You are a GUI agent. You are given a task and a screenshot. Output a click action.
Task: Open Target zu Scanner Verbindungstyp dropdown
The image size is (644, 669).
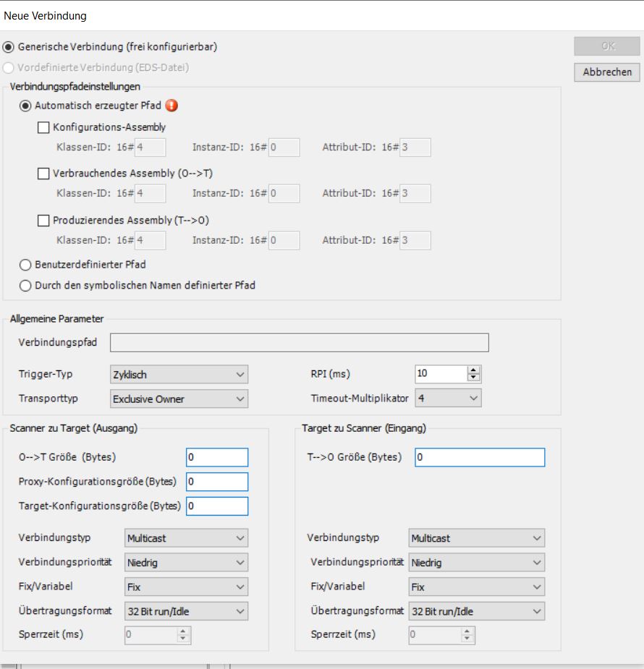click(477, 538)
